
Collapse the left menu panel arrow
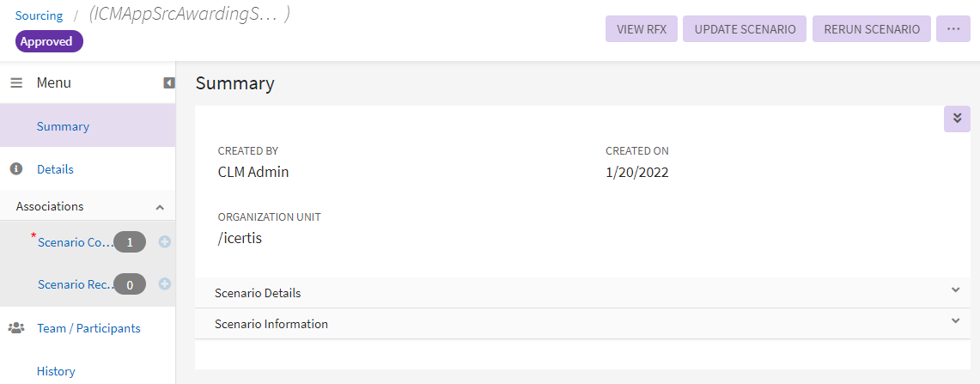point(169,83)
